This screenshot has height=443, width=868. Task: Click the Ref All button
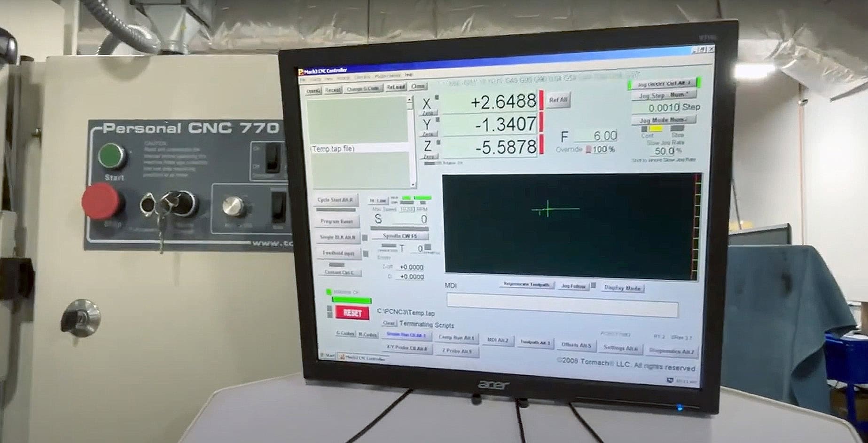click(558, 100)
